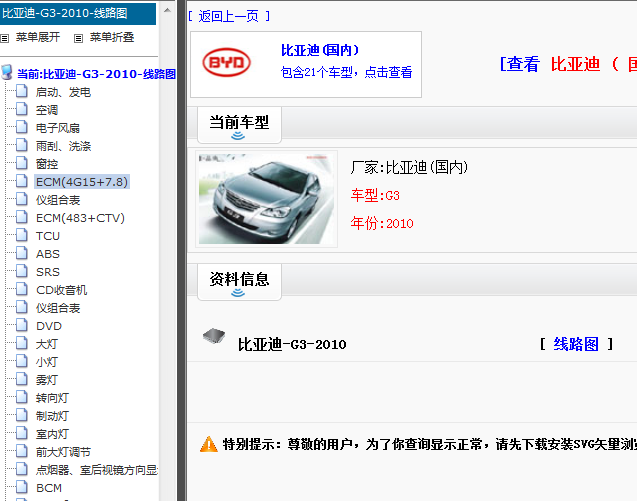
Task: Open highlighted ECM(4G15+7.8) entry
Action: click(x=82, y=182)
